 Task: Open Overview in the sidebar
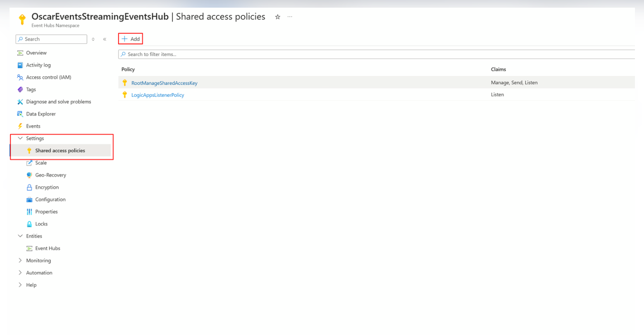pyautogui.click(x=36, y=53)
